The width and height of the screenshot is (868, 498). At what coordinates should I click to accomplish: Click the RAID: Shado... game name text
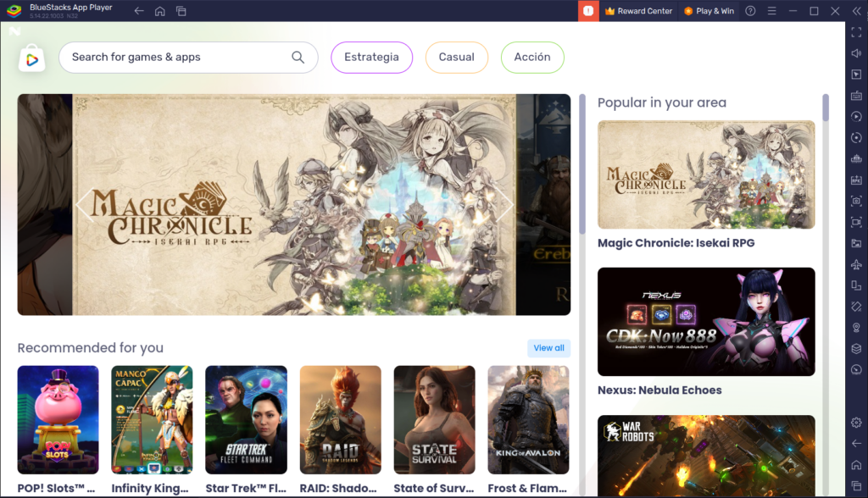point(338,488)
